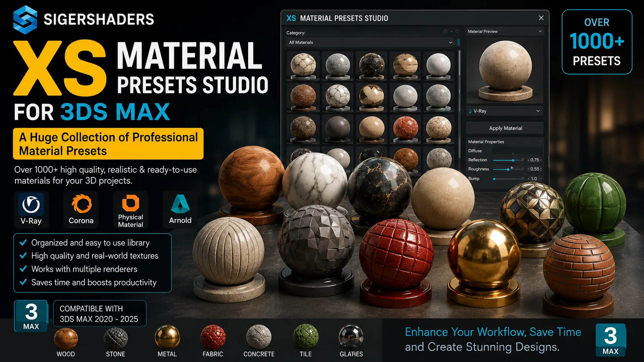Close the Material Presets Studio panel
The image size is (644, 362).
click(541, 18)
